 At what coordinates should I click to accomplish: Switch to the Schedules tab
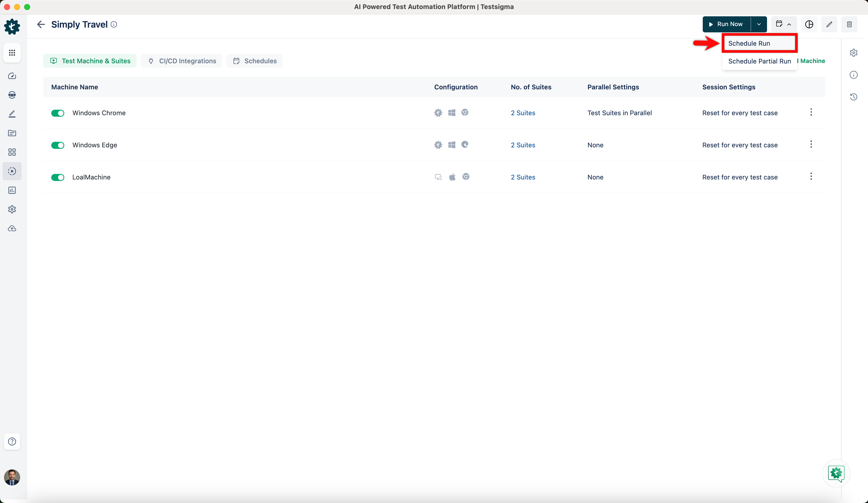click(x=254, y=61)
